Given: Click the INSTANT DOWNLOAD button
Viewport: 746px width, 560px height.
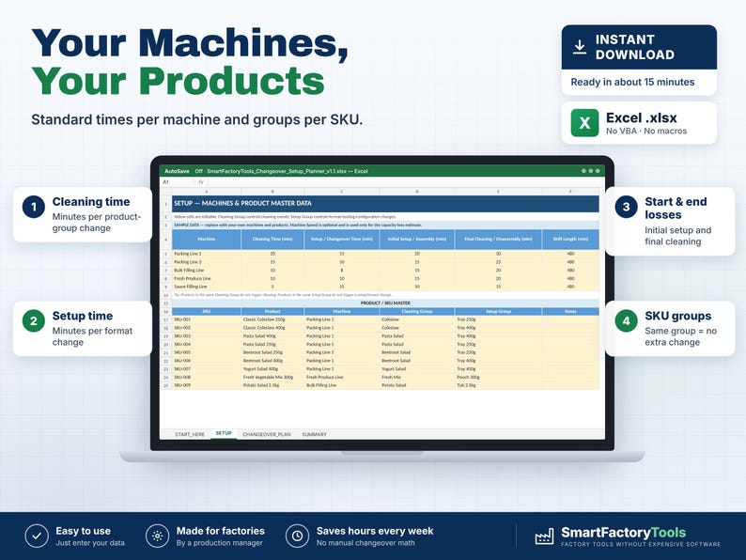Looking at the screenshot, I should coord(639,47).
